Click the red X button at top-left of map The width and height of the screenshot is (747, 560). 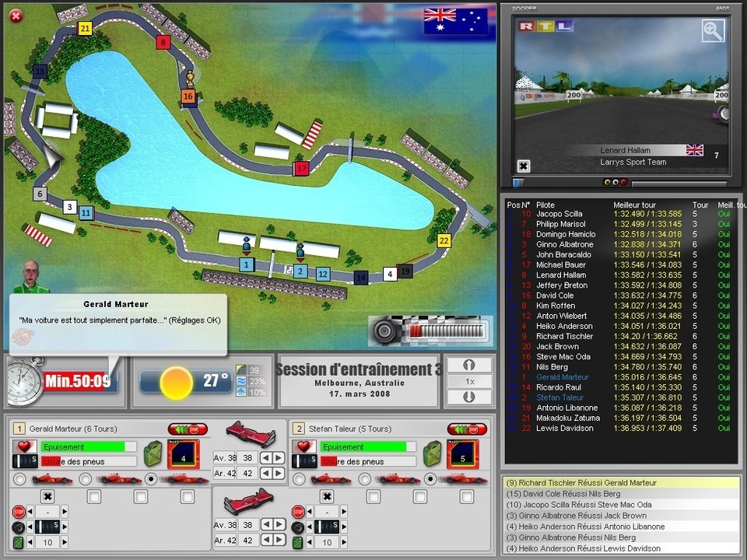(x=16, y=16)
